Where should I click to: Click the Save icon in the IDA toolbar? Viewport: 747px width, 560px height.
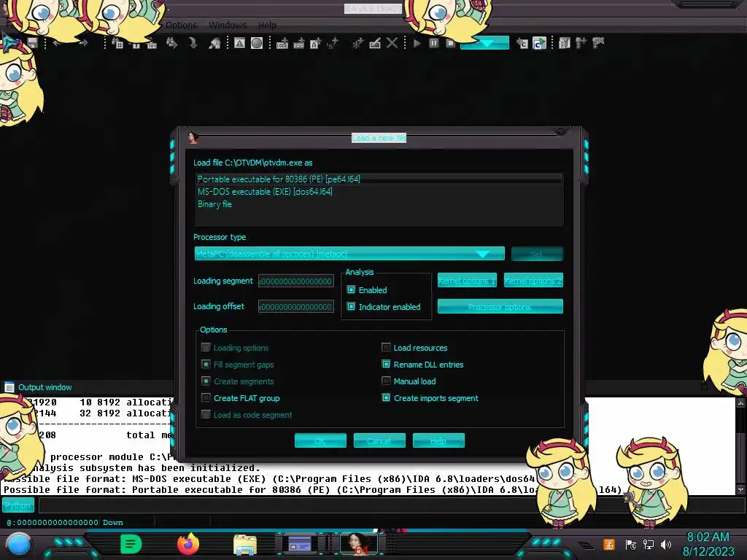coord(32,43)
